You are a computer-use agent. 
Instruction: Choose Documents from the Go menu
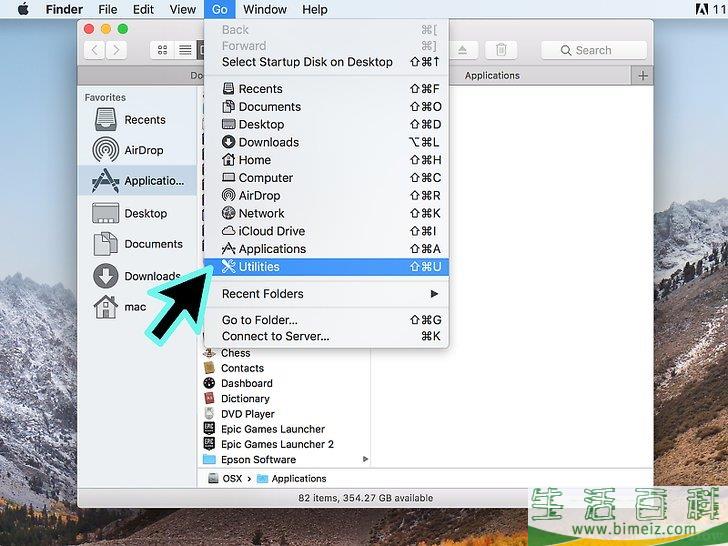coord(326,107)
